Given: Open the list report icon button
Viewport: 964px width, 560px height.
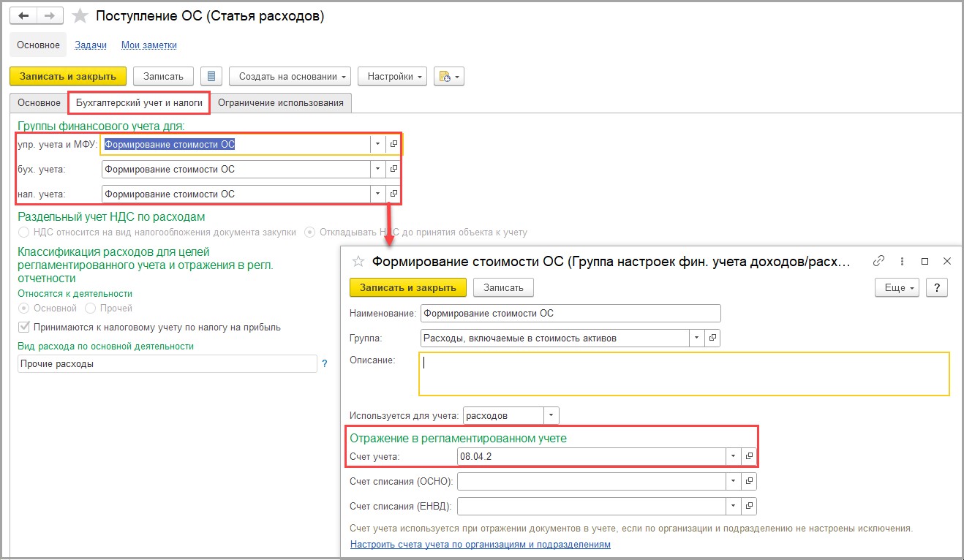Looking at the screenshot, I should (x=211, y=76).
